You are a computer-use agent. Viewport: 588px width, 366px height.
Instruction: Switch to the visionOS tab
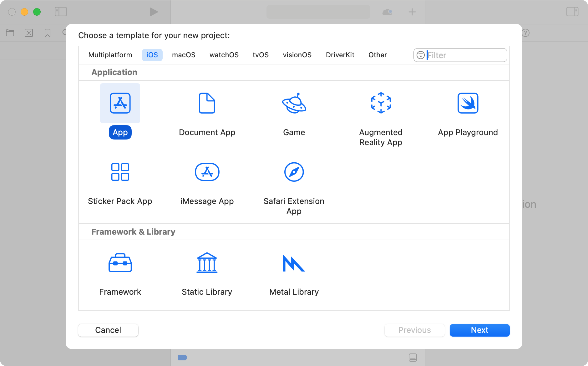click(297, 55)
